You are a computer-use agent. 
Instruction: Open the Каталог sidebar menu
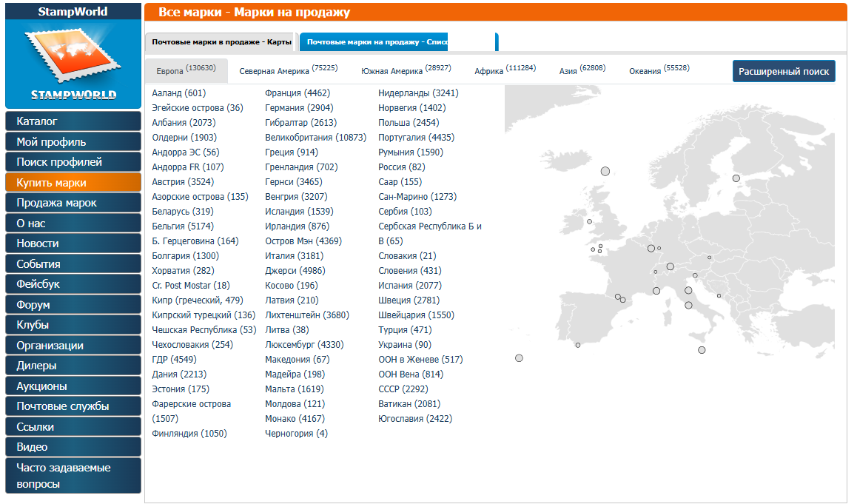pos(73,121)
